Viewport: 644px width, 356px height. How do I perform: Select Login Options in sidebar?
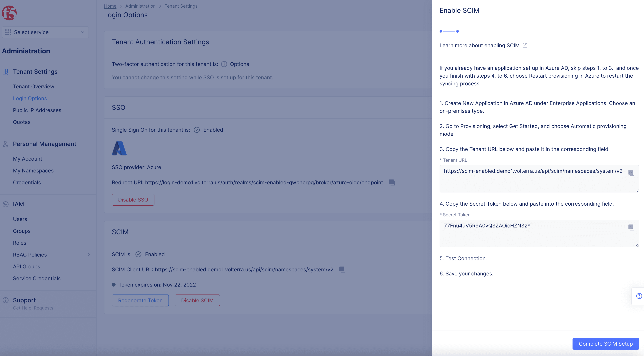point(30,98)
